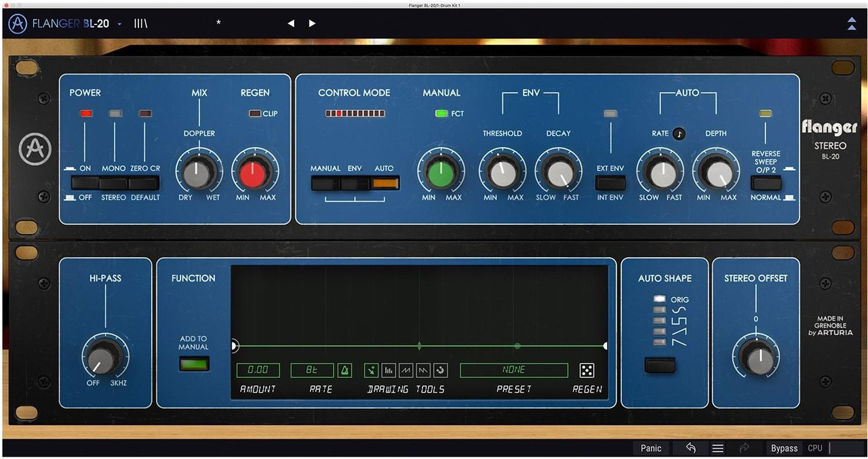Select the step bars drawing tool

click(x=389, y=370)
